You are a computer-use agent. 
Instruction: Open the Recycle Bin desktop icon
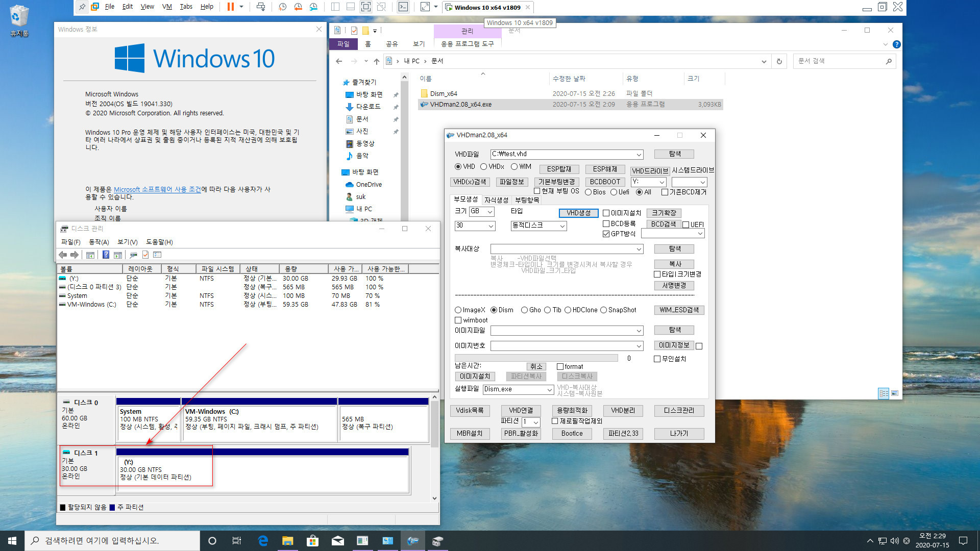19,20
